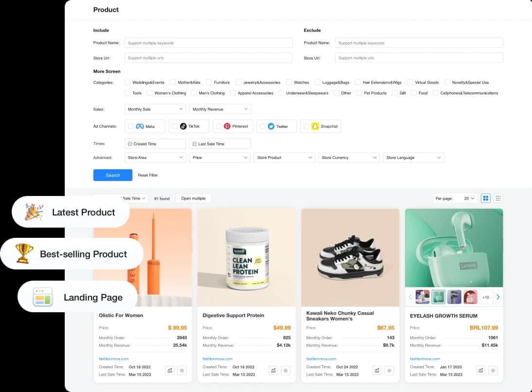This screenshot has width=532, height=392.
Task: Open the Monthly Revenue dropdown
Action: (x=220, y=109)
